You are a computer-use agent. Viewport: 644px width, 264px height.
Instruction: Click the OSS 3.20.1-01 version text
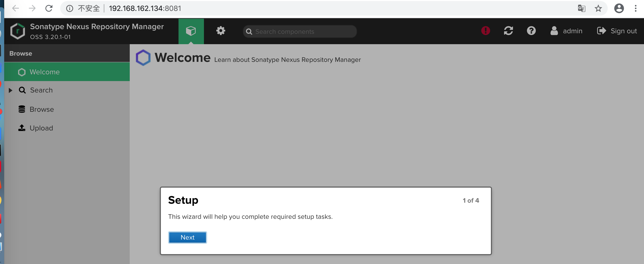(50, 37)
